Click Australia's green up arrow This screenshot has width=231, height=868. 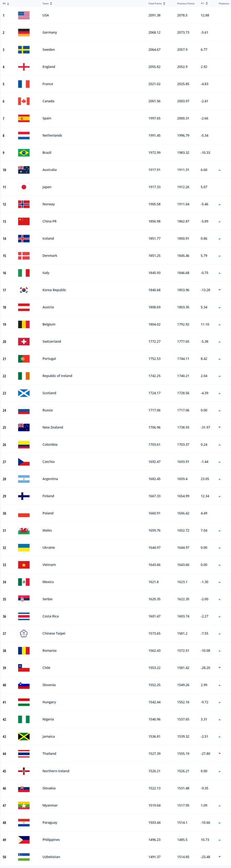[x=219, y=170]
